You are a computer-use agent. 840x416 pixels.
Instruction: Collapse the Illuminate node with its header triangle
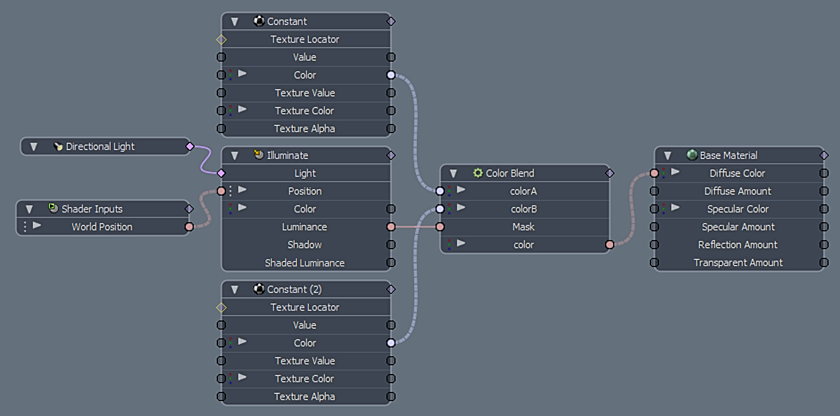[x=234, y=156]
